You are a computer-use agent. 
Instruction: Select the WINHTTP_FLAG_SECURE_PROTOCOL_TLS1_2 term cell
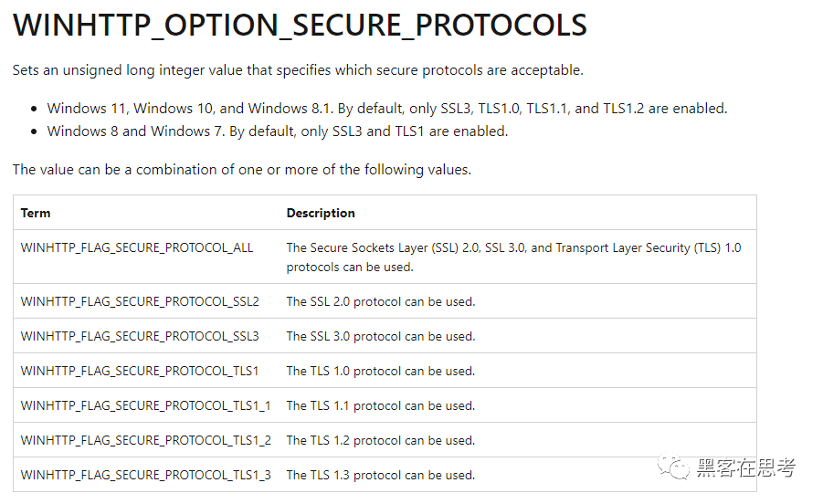point(145,440)
